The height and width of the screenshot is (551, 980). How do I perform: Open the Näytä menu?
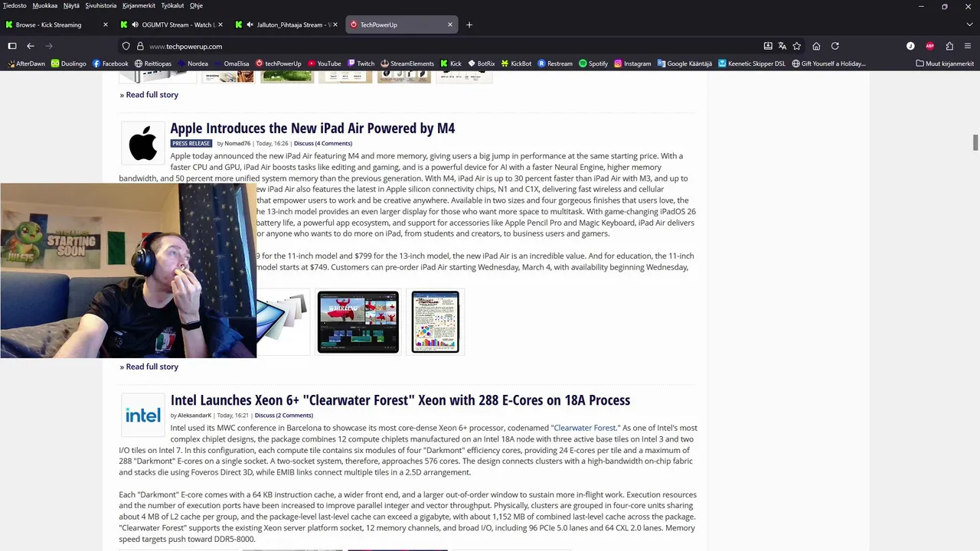tap(71, 5)
